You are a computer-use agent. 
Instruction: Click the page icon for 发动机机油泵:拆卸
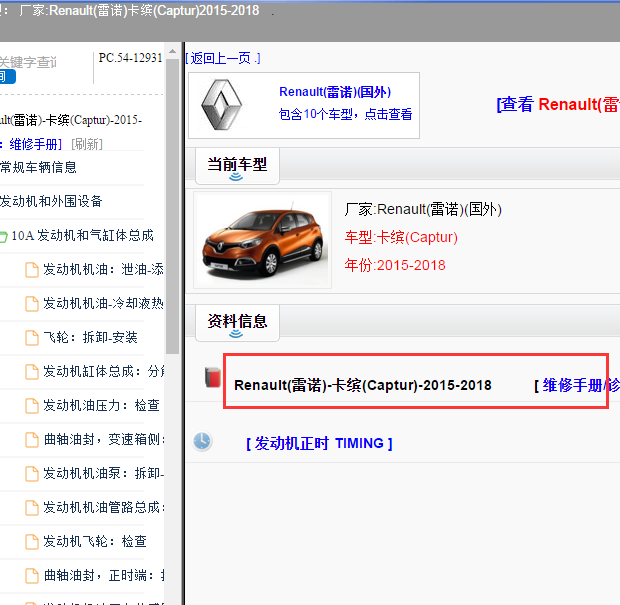click(x=32, y=474)
